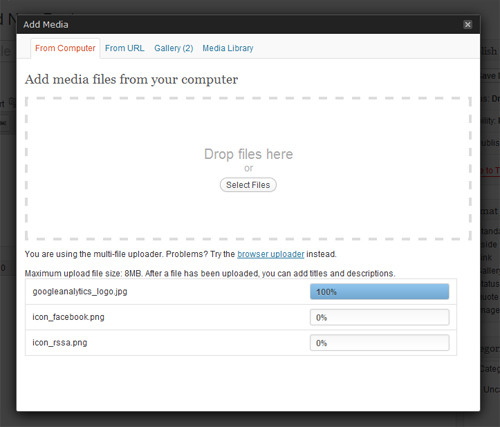Select the icon_rssa.png file name
Viewport: 500px width, 427px height.
pos(60,343)
